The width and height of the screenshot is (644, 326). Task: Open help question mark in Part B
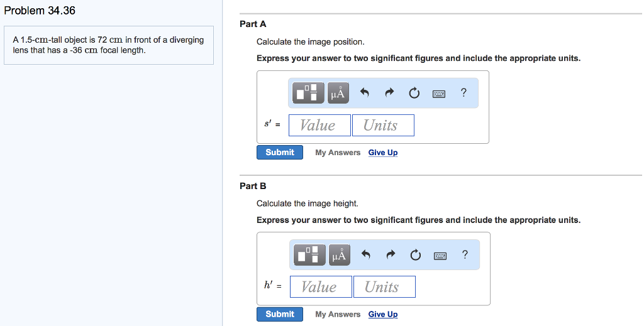(465, 254)
